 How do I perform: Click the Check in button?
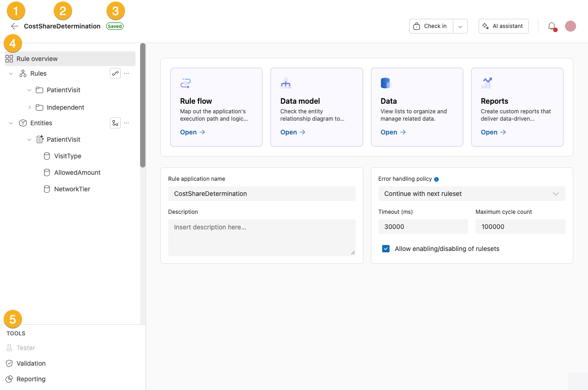click(x=430, y=26)
